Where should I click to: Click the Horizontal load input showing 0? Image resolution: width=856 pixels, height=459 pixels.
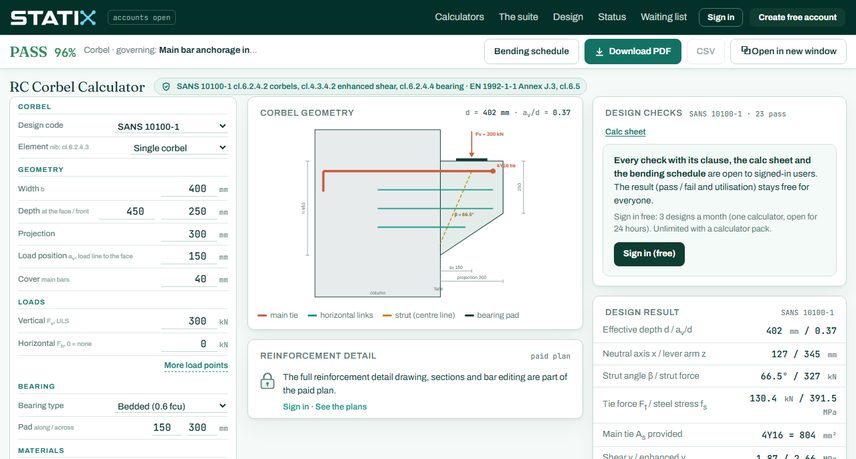pos(189,344)
